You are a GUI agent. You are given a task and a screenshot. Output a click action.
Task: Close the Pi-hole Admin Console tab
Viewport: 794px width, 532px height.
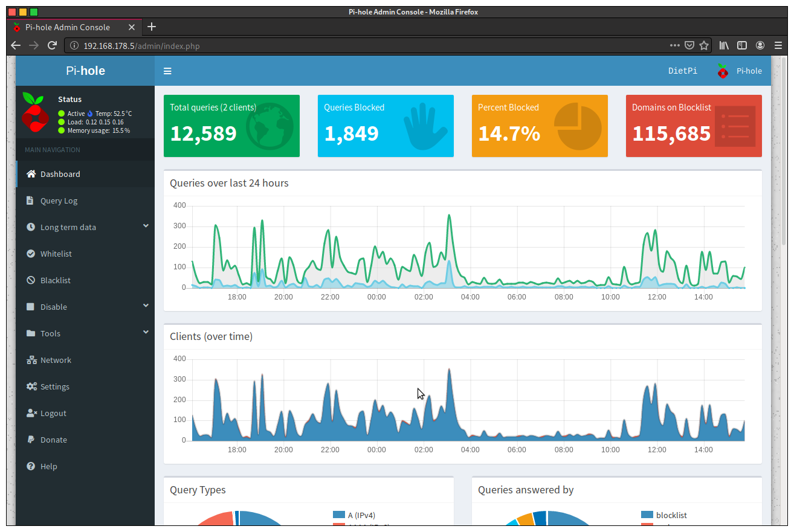pos(132,27)
